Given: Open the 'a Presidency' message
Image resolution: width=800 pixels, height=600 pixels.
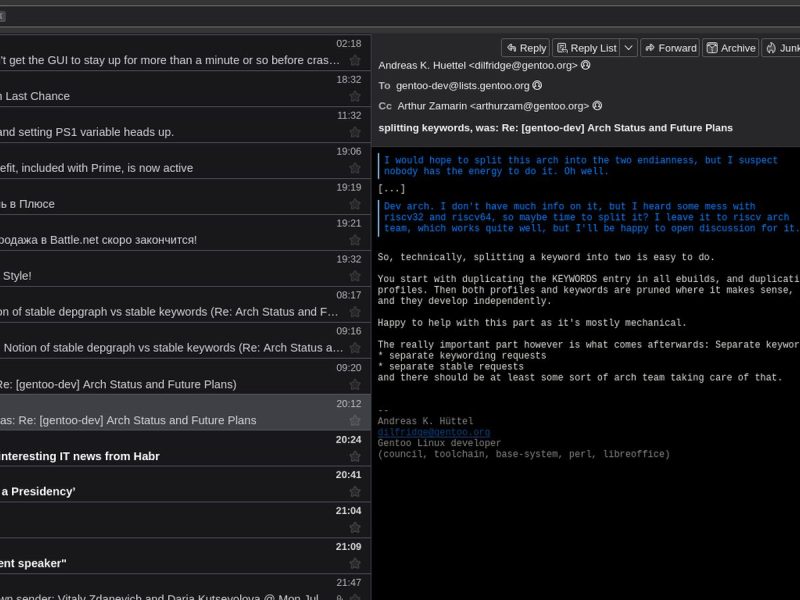Looking at the screenshot, I should point(185,484).
